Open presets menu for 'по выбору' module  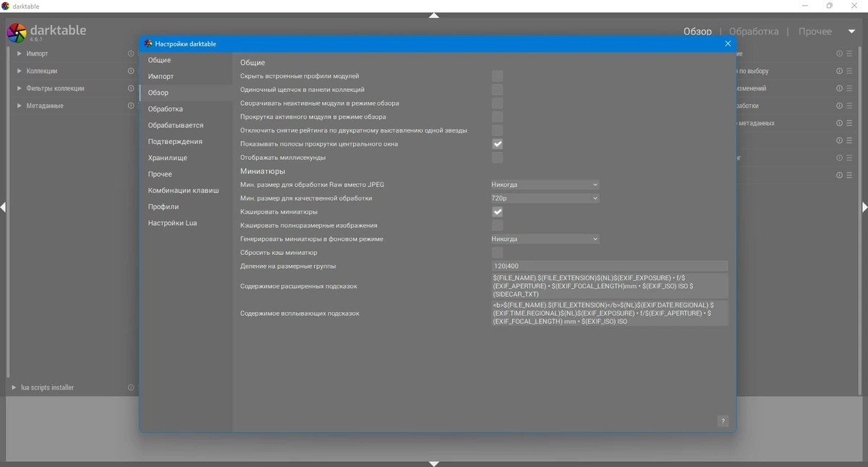pyautogui.click(x=849, y=71)
